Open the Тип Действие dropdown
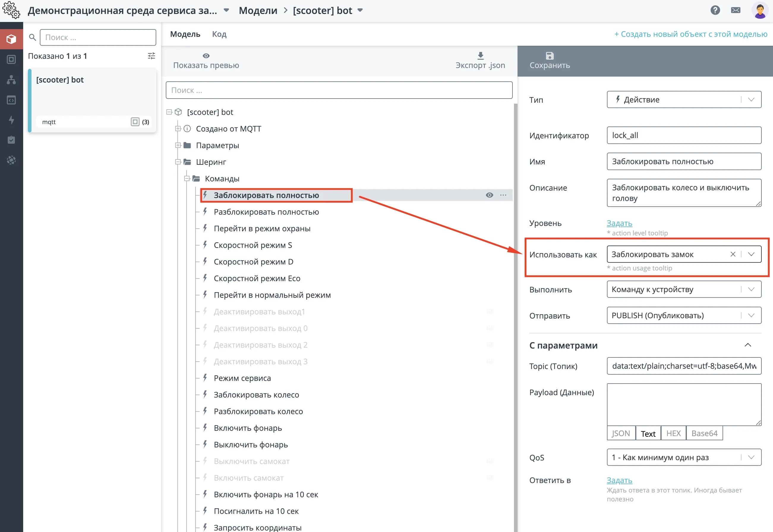Viewport: 773px width, 532px height. 684,100
